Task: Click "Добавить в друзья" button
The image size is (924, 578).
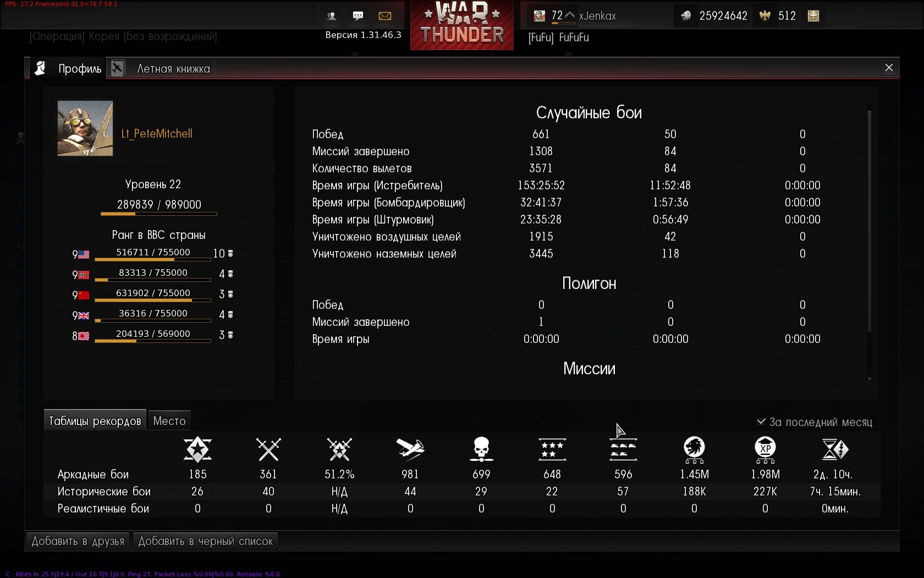Action: click(78, 541)
